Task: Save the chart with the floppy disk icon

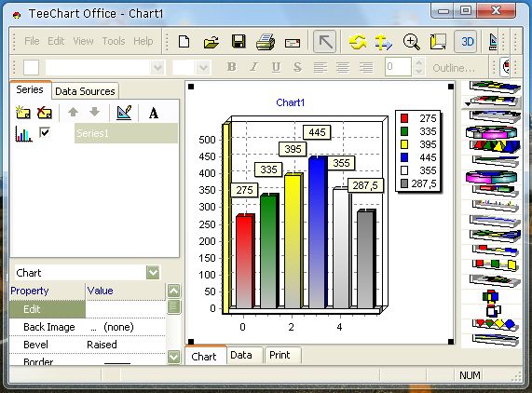Action: [x=239, y=41]
